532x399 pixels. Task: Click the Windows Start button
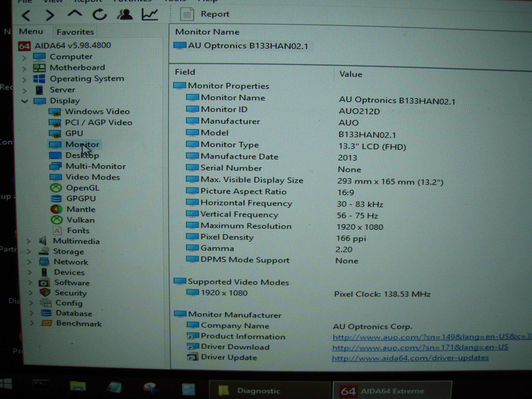(6, 383)
